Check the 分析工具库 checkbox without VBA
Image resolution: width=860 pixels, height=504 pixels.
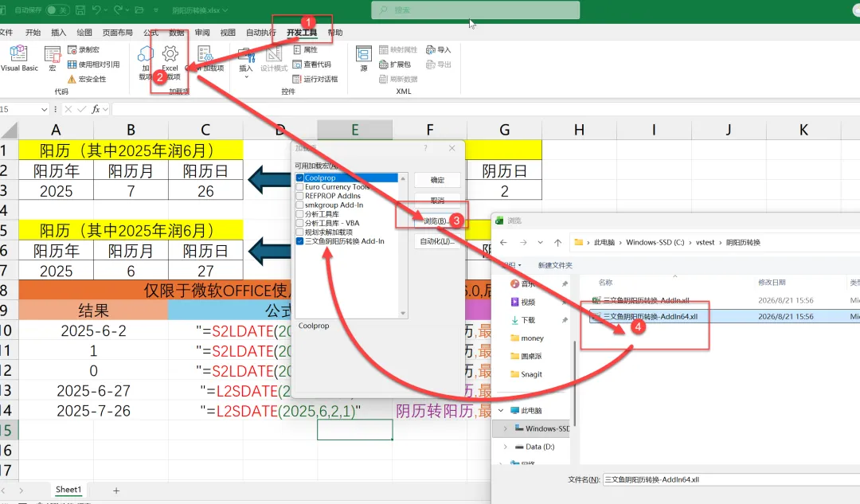[x=299, y=214]
